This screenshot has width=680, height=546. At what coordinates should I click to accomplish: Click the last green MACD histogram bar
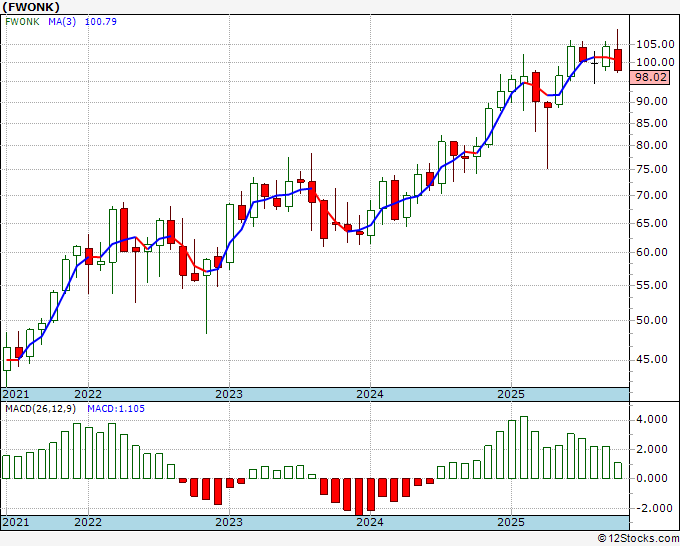pyautogui.click(x=618, y=471)
